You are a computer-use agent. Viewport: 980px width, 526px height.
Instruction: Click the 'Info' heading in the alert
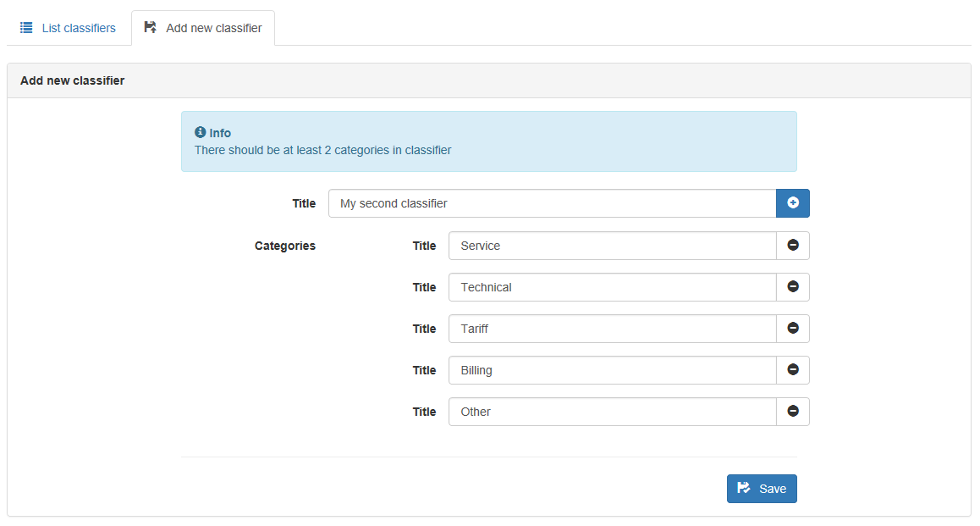pyautogui.click(x=220, y=133)
